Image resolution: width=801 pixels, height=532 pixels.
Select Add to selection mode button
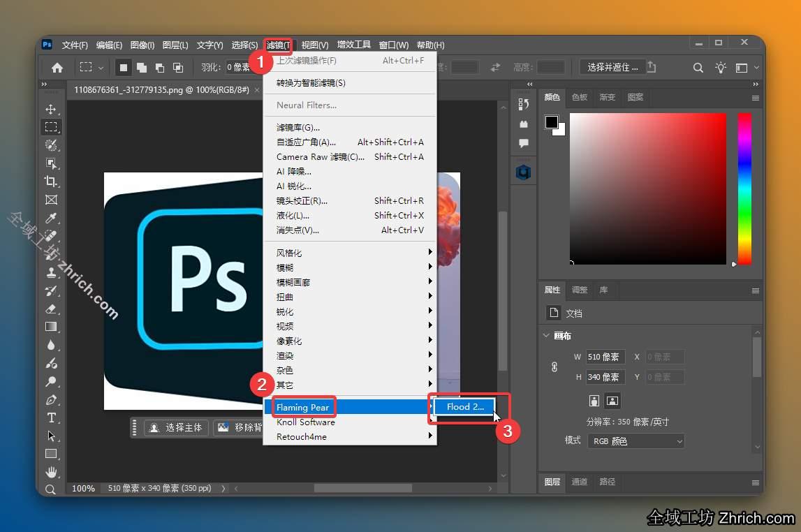coord(142,68)
